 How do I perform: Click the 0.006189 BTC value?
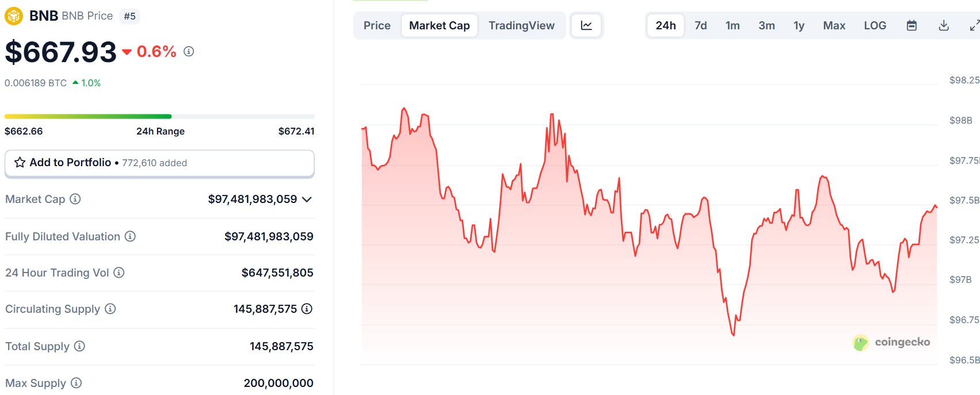[x=36, y=83]
